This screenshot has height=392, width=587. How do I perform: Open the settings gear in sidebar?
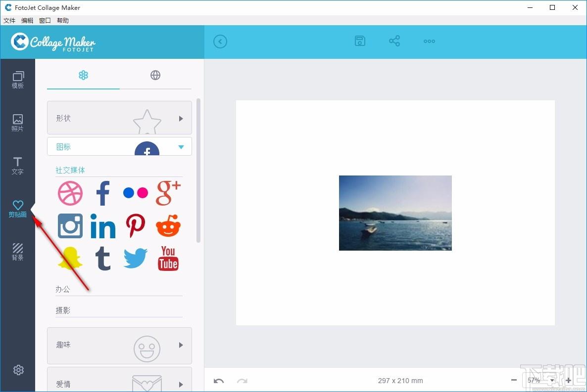point(18,370)
